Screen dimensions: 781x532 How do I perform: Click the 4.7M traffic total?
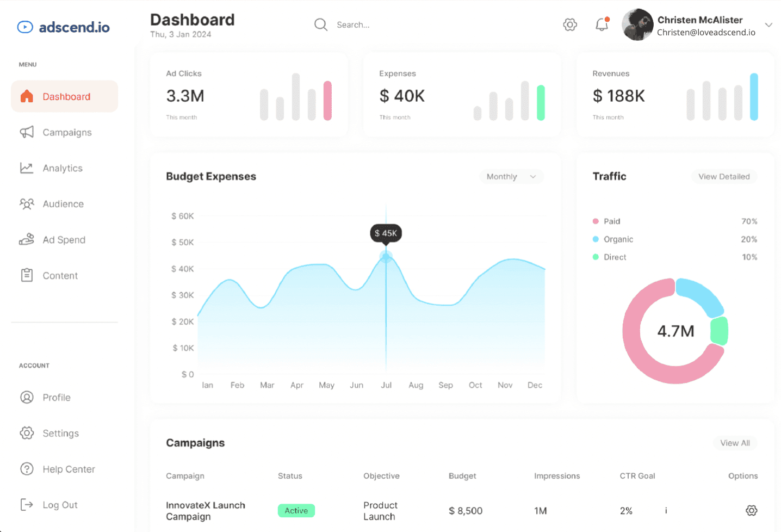pyautogui.click(x=675, y=331)
